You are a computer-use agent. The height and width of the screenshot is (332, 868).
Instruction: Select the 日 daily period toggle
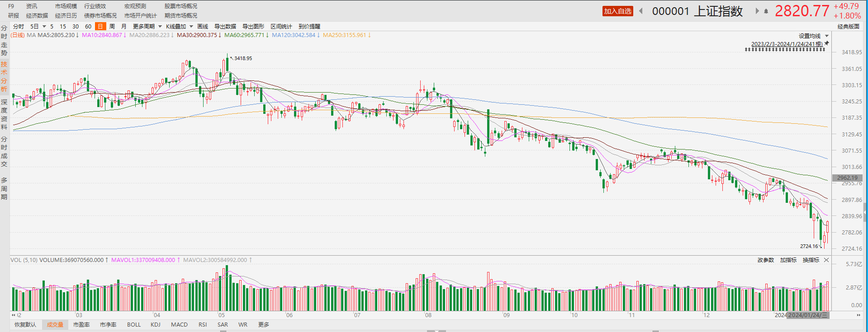(x=100, y=26)
